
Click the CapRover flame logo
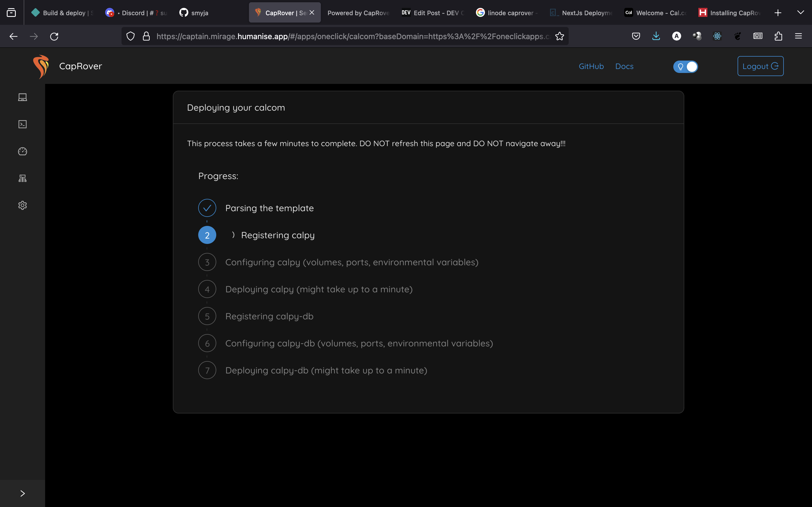tap(41, 66)
